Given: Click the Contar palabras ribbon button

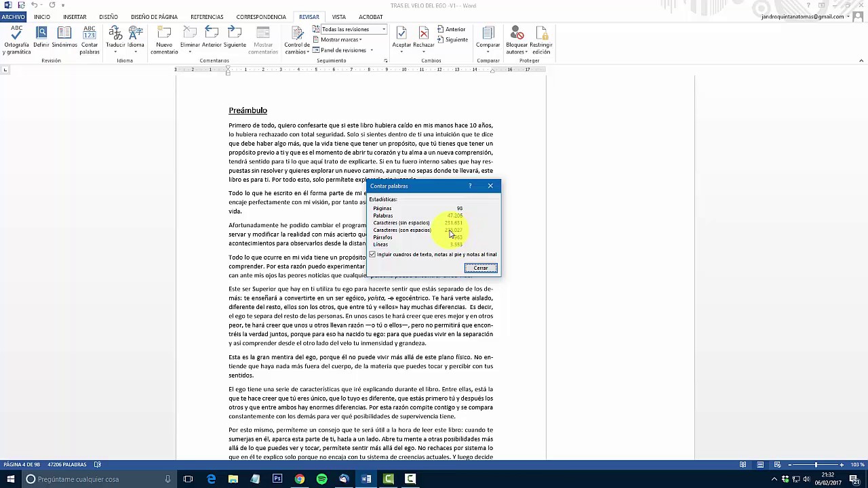Looking at the screenshot, I should 90,40.
